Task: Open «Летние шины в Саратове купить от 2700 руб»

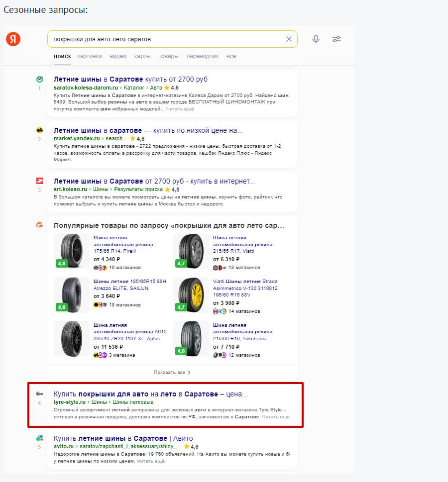Action: (x=130, y=79)
